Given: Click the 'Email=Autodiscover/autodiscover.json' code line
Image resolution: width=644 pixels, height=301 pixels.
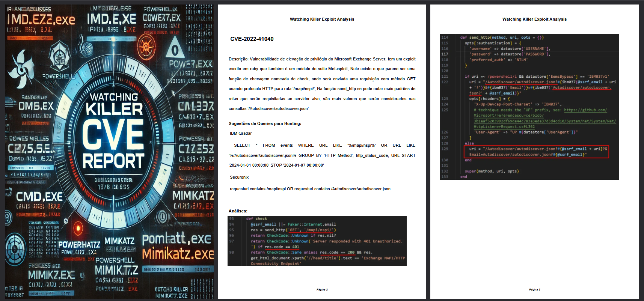Looking at the screenshot, I should pyautogui.click(x=528, y=155).
